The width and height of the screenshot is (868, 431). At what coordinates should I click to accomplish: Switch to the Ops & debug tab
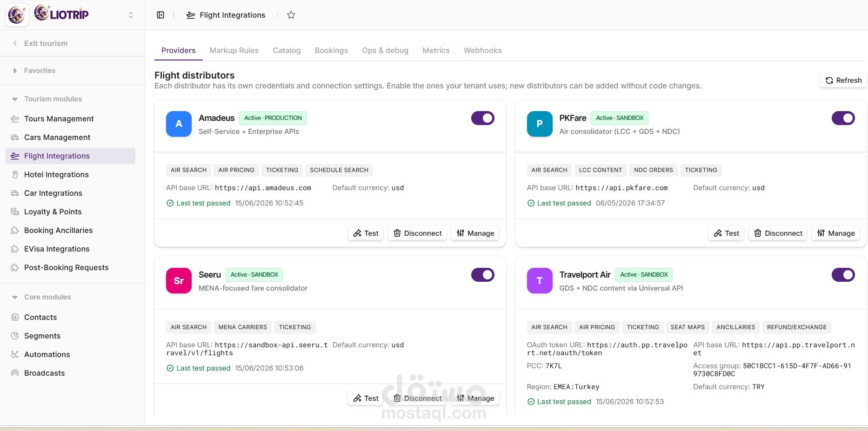point(385,50)
